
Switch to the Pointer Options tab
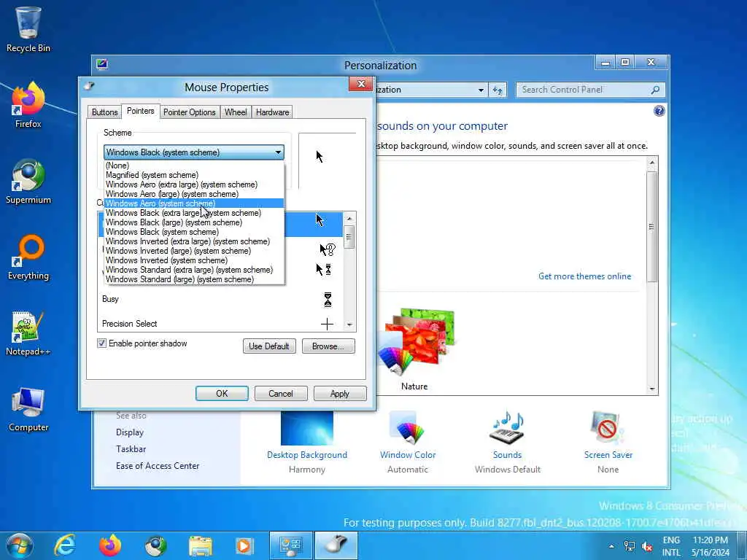tap(189, 112)
